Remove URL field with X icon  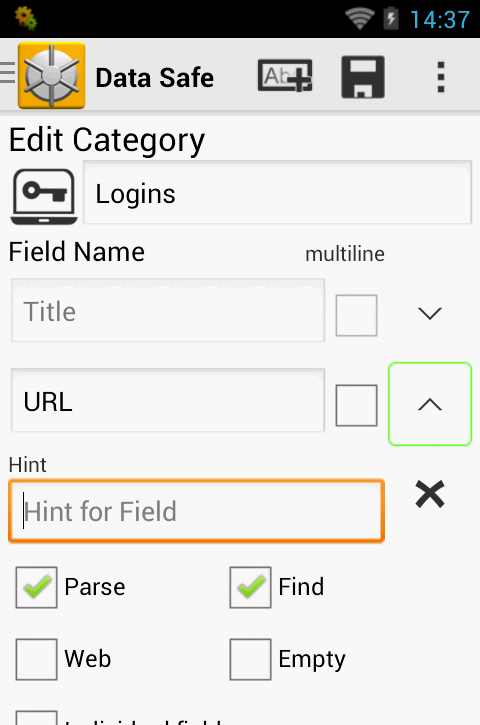click(x=430, y=494)
